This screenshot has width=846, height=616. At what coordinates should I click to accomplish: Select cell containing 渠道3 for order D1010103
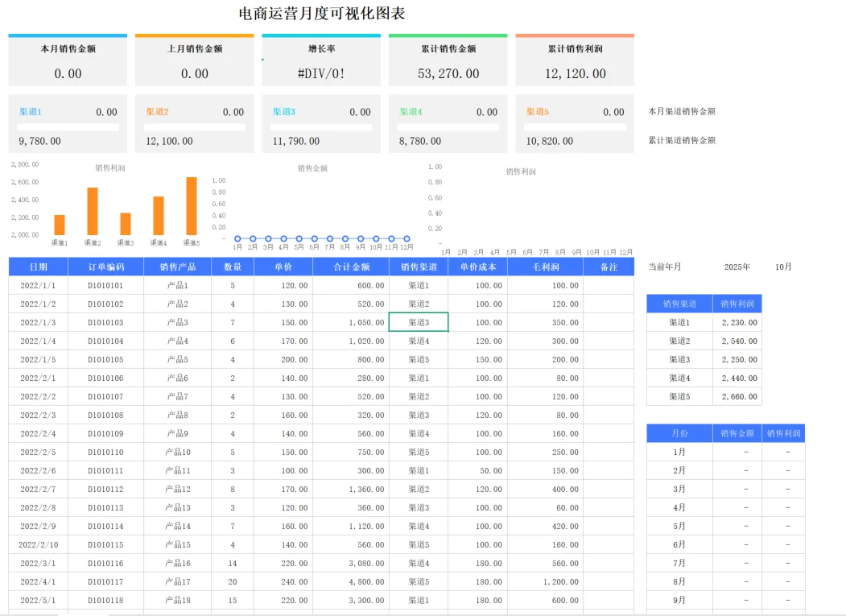419,321
